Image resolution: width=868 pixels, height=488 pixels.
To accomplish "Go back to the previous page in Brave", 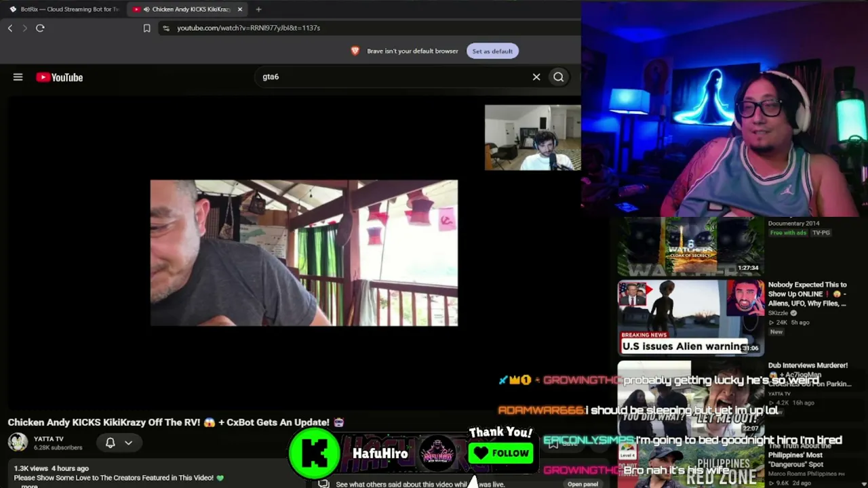I will click(x=10, y=28).
